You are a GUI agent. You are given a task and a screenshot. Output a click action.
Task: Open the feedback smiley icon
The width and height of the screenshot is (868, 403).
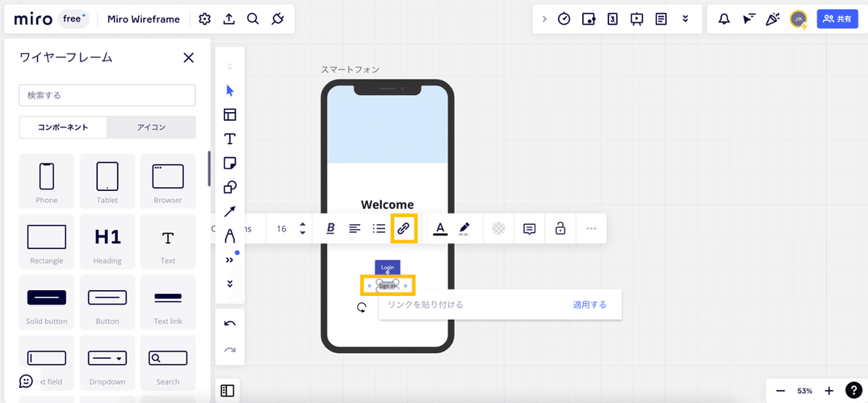click(26, 381)
